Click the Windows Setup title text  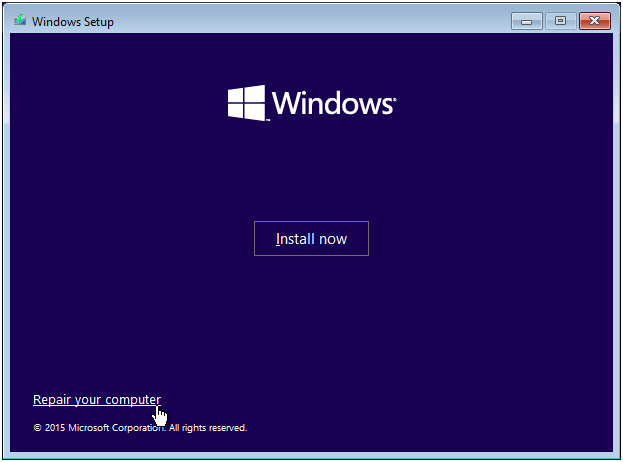73,21
